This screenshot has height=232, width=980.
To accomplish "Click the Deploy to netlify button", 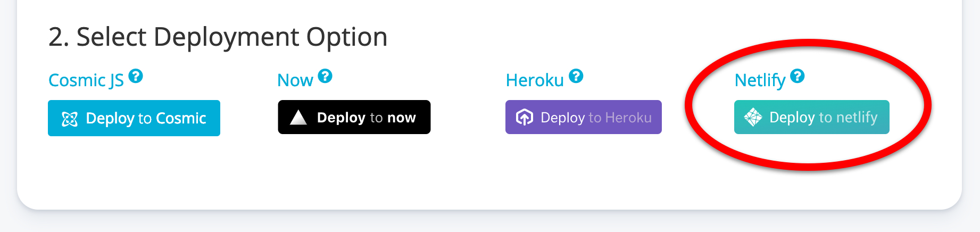I will coord(812,117).
